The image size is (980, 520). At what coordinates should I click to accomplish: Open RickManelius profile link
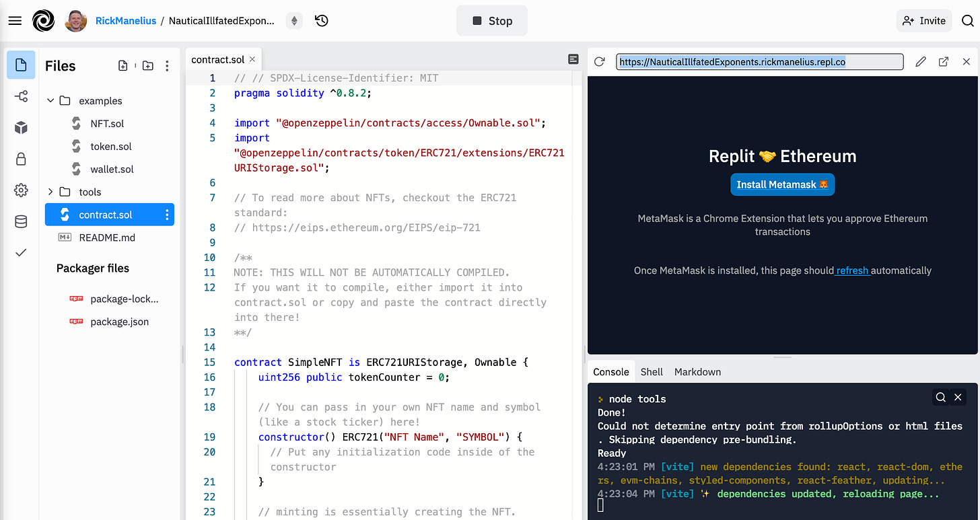coord(126,21)
